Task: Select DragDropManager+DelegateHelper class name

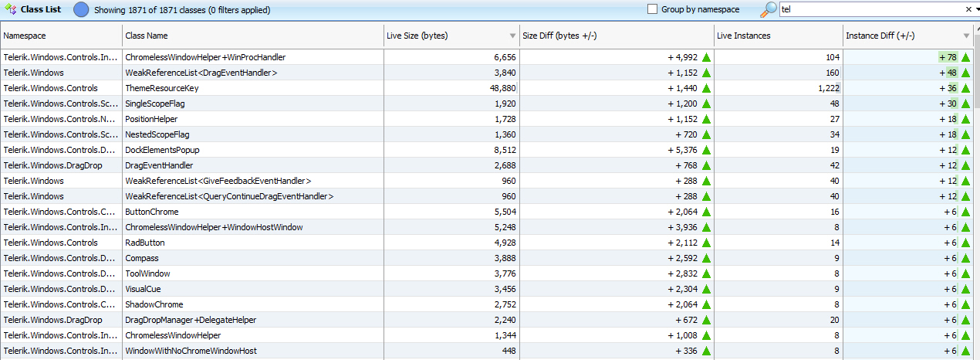Action: click(191, 320)
